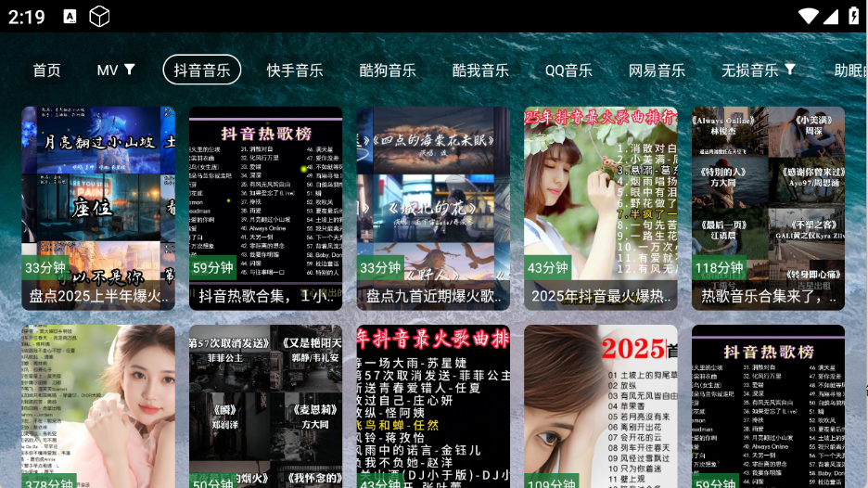Open the 2025年抖音最火爆热 video
Viewport: 868px width, 488px height.
pyautogui.click(x=601, y=208)
